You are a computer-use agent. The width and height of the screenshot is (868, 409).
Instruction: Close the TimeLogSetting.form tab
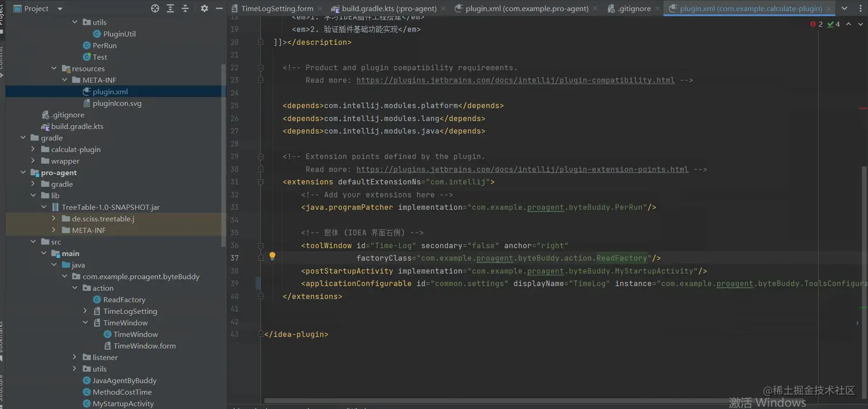tap(320, 9)
